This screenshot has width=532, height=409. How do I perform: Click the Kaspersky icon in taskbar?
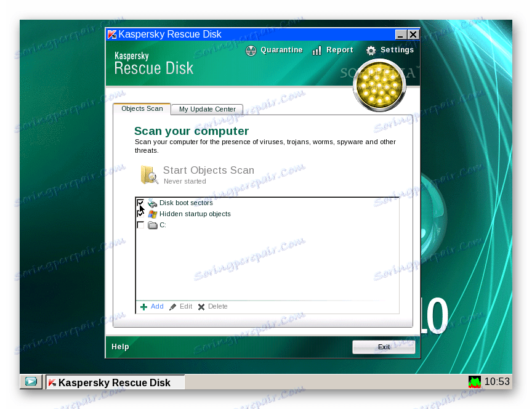point(52,383)
